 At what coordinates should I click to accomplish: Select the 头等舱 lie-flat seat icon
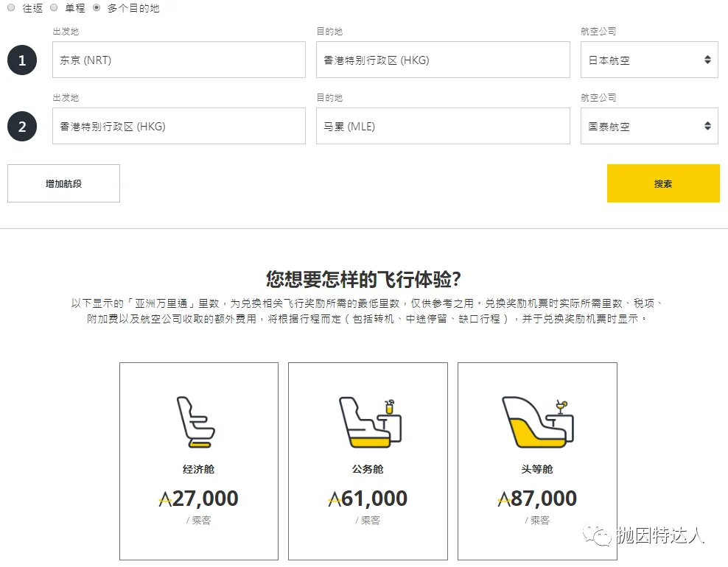coord(537,421)
